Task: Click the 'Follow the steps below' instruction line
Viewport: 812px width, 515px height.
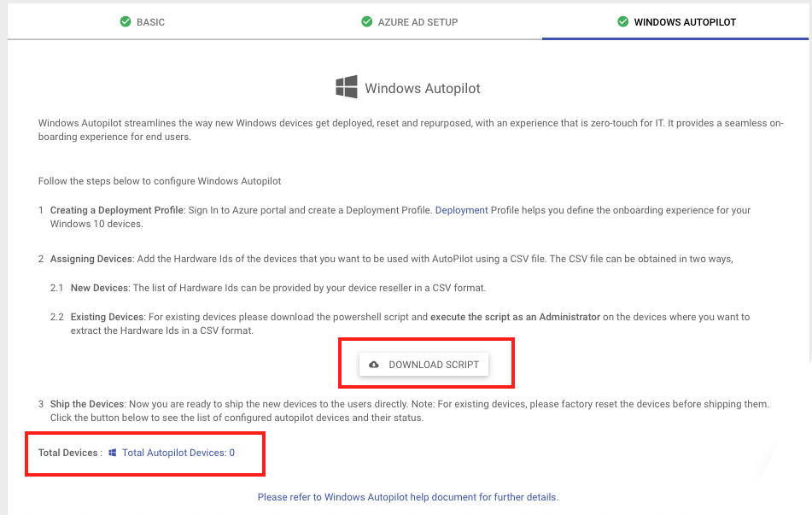Action: point(160,181)
